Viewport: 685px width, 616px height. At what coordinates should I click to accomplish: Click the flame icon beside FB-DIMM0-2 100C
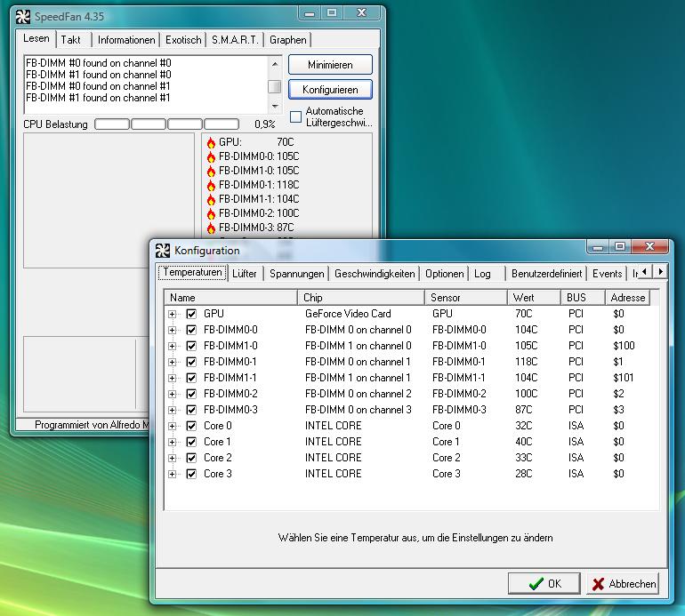(x=211, y=213)
